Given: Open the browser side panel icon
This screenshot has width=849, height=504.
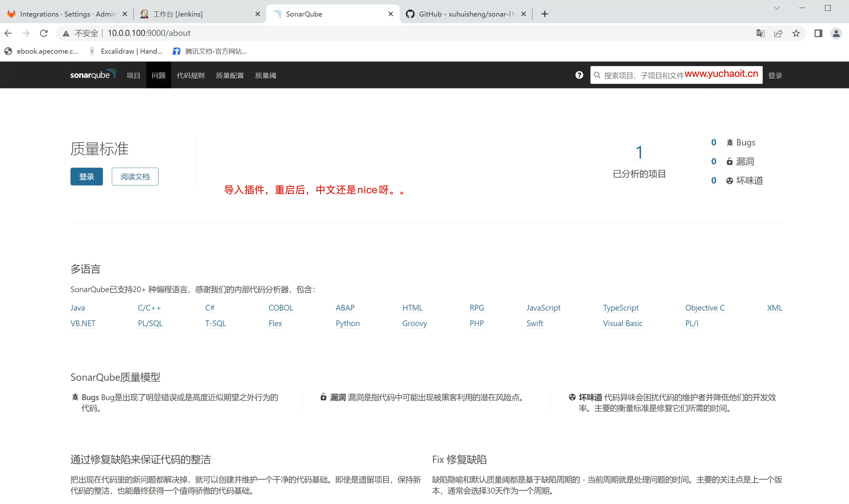Looking at the screenshot, I should click(x=818, y=33).
